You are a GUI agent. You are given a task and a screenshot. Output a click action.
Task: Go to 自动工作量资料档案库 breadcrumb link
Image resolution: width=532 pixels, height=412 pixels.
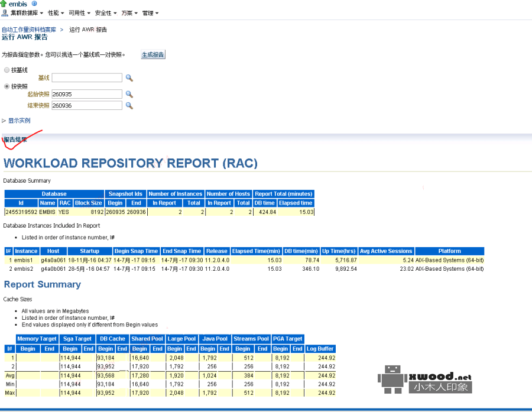29,30
